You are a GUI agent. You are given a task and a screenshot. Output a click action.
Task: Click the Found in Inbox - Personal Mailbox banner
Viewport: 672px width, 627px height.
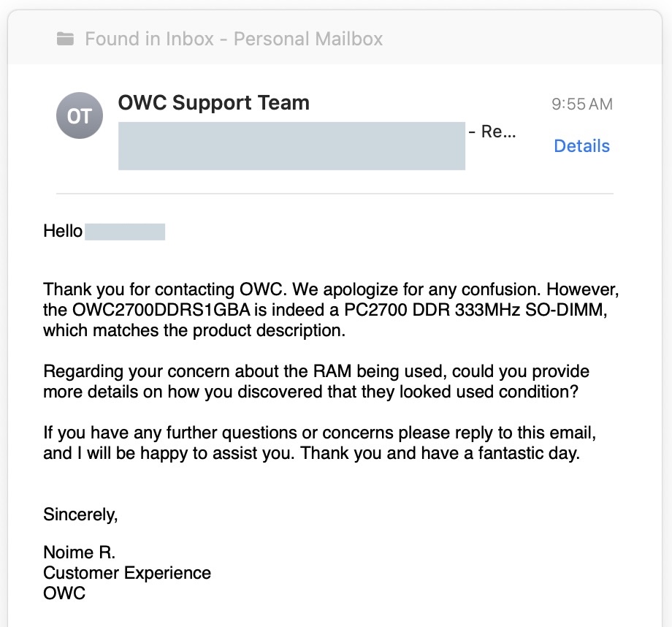pyautogui.click(x=335, y=38)
